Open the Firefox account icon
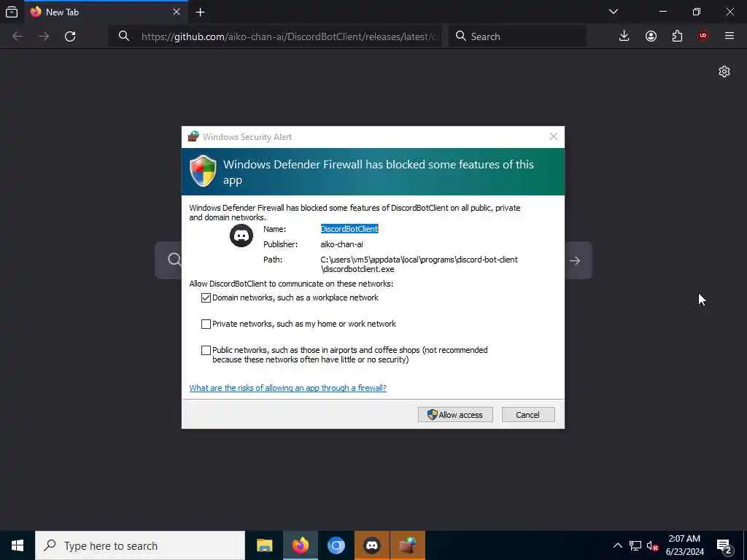 [651, 36]
